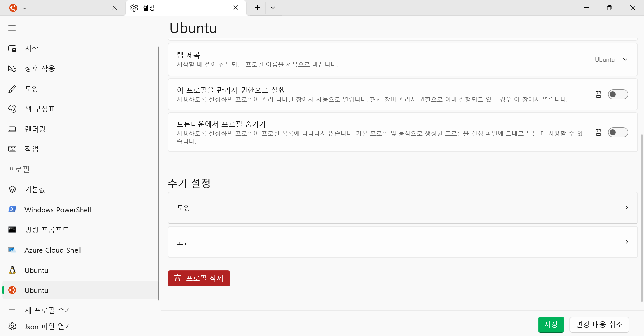Click the red 프로필 삭제 button
The image size is (644, 336).
[199, 278]
